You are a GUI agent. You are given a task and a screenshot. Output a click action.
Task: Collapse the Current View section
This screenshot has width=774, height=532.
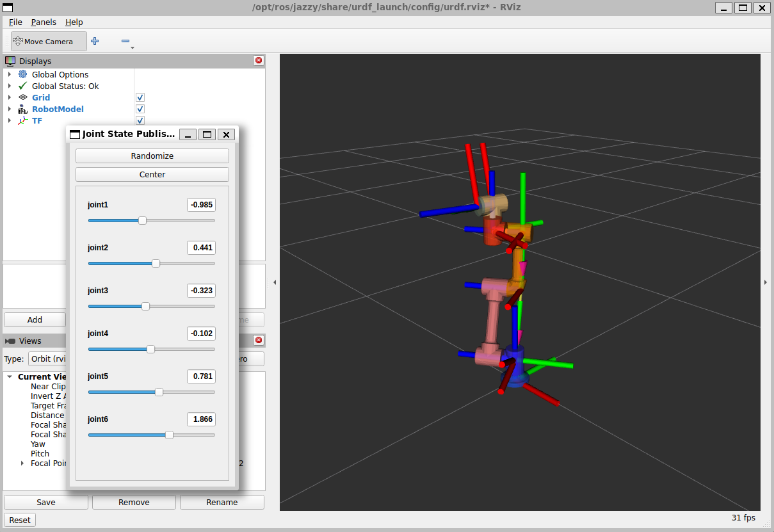8,376
